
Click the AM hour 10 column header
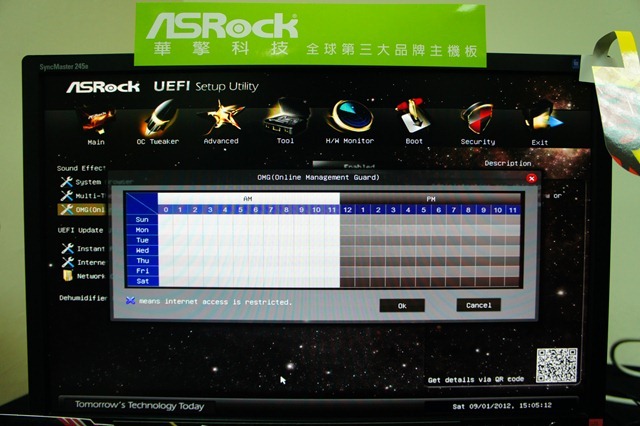point(316,210)
